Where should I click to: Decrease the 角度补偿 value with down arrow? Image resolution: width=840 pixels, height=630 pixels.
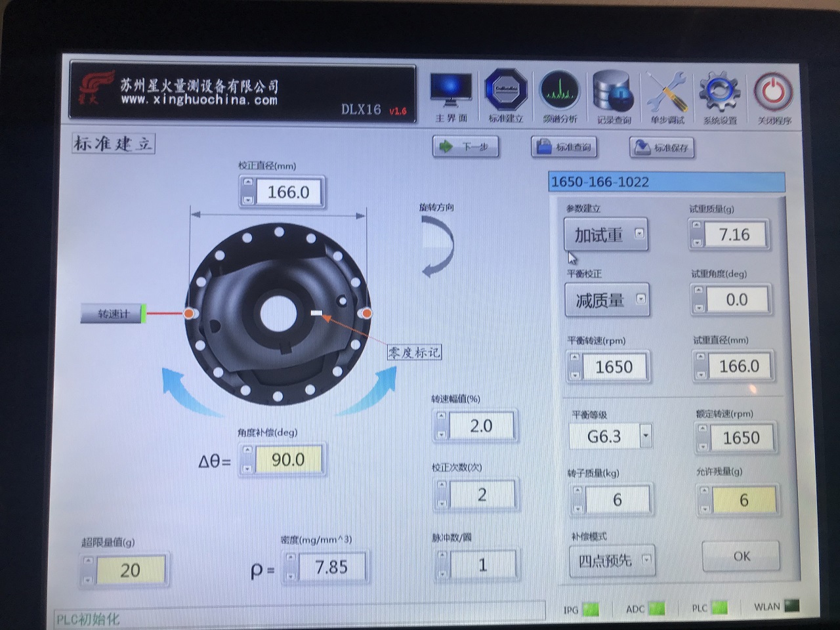247,468
